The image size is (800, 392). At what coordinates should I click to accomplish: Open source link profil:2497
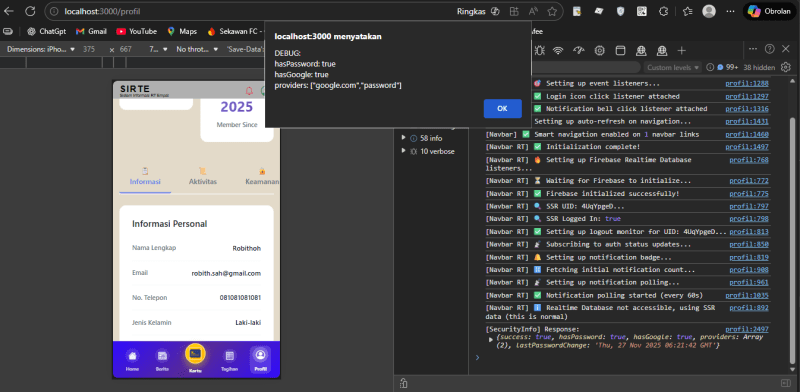click(747, 329)
